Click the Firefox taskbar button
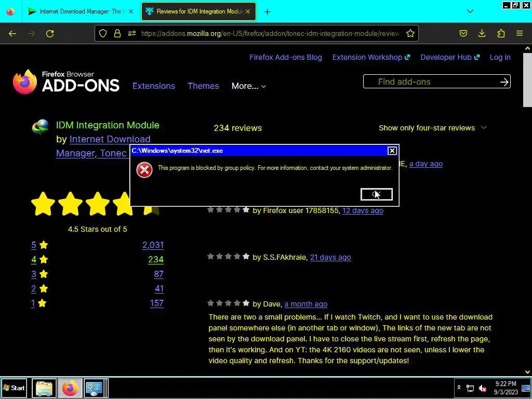This screenshot has width=532, height=399. coord(70,388)
